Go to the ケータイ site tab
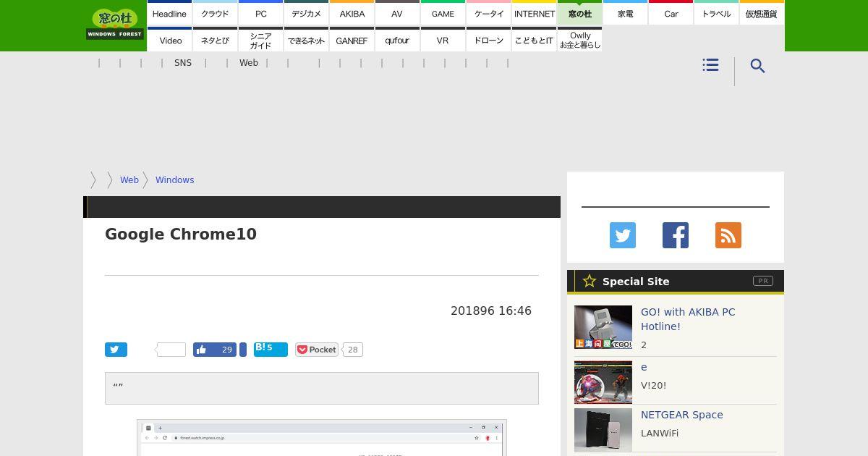868x456 pixels. pos(489,13)
